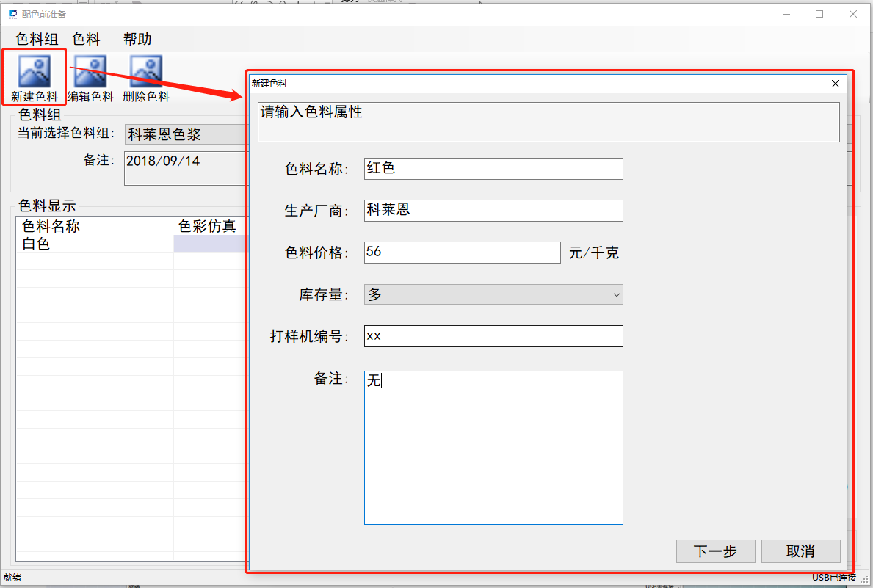Click the 色料价格 input field
873x588 pixels.
pos(463,253)
